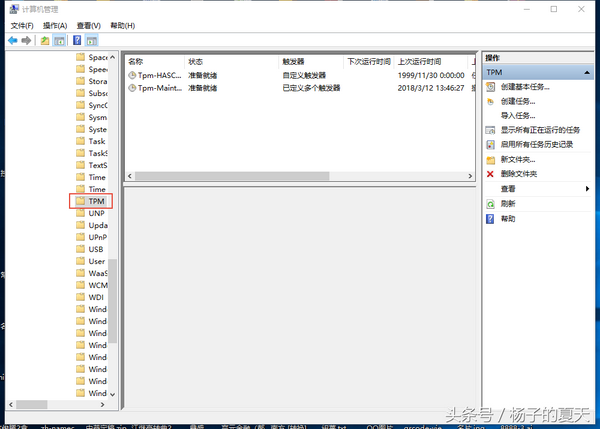Click 新文件夹 action in right pane
600x429 pixels.
click(518, 159)
